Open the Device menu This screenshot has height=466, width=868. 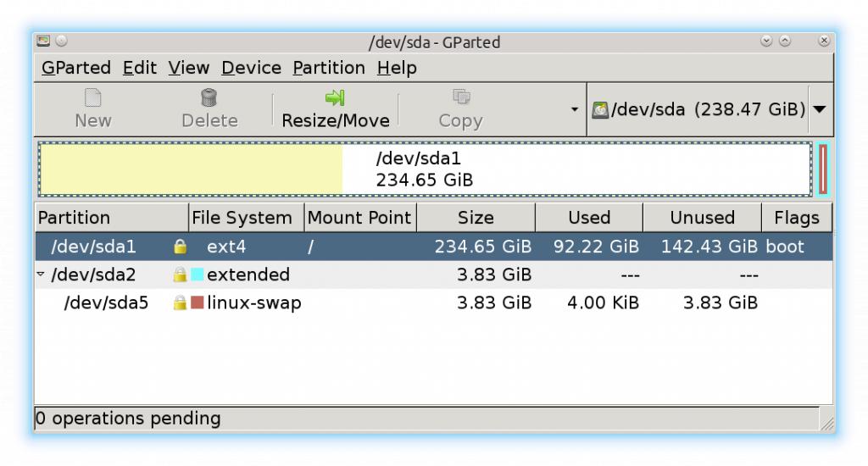click(x=251, y=68)
